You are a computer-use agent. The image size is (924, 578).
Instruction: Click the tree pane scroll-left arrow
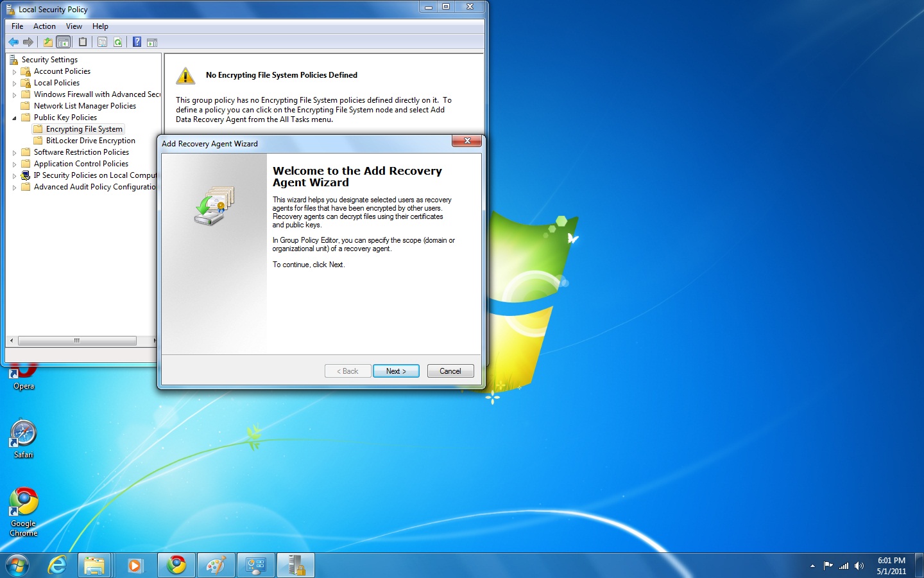[12, 340]
